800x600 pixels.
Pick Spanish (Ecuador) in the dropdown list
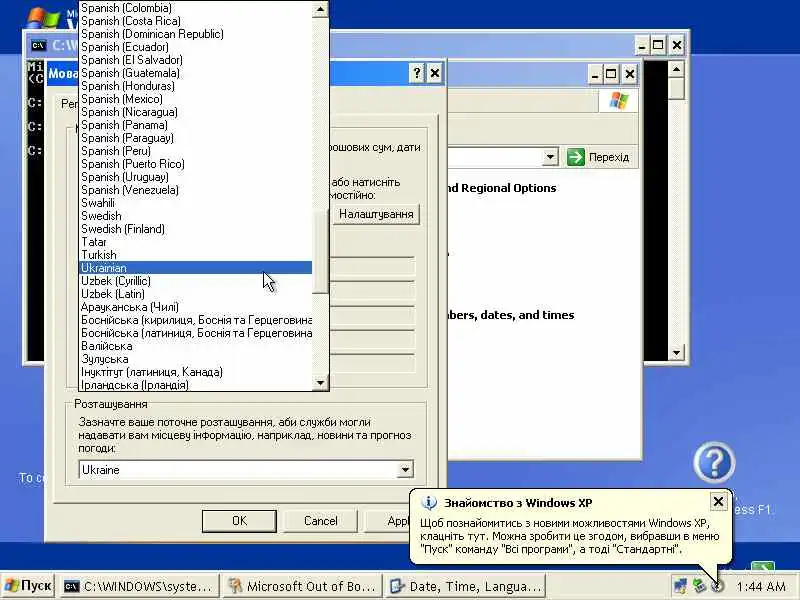pos(196,47)
